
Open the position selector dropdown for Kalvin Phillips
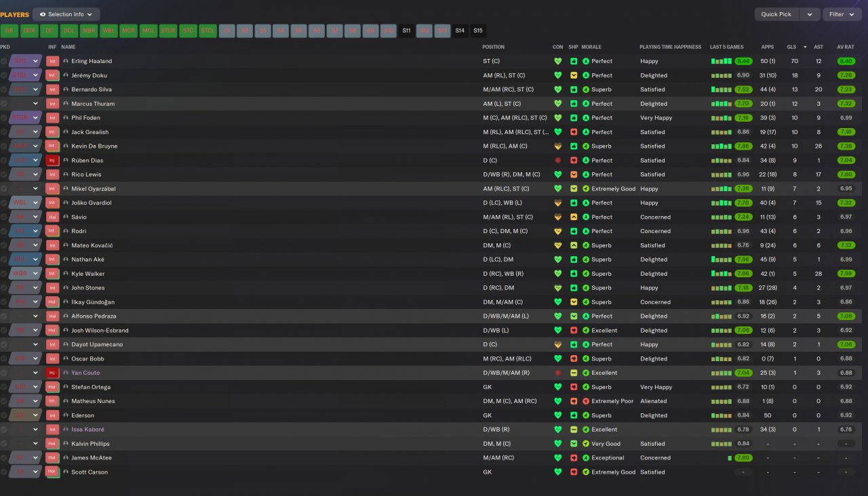pos(36,444)
